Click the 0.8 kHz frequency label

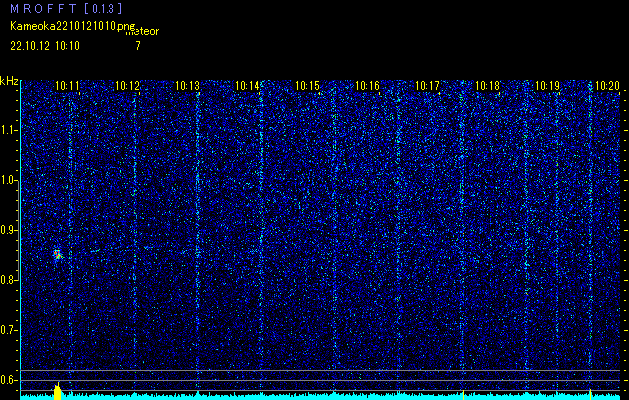8,280
